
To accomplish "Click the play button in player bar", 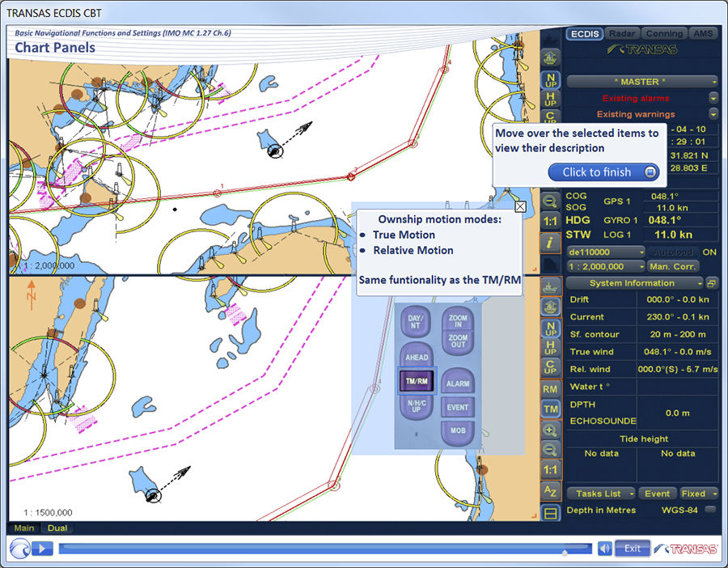I will (42, 549).
